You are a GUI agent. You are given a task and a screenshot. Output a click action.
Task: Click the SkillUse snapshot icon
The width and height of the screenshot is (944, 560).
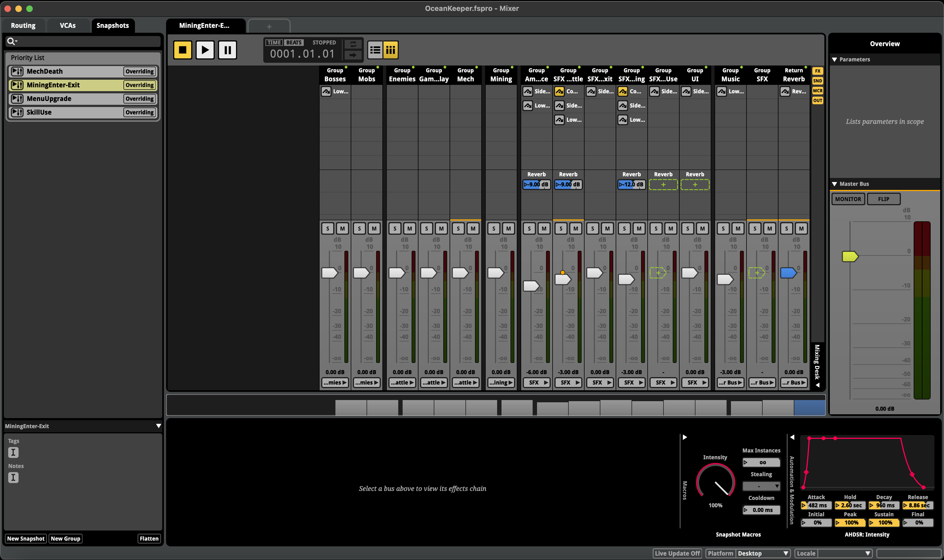coord(17,112)
